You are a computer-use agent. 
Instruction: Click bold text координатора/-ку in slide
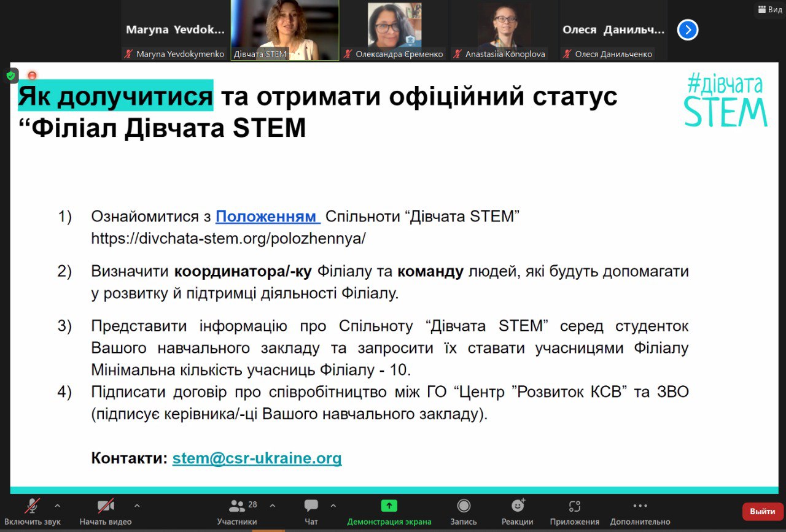[243, 271]
